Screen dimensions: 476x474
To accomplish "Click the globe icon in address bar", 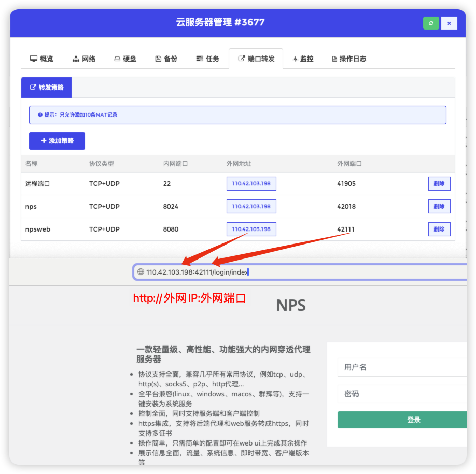I will click(141, 272).
